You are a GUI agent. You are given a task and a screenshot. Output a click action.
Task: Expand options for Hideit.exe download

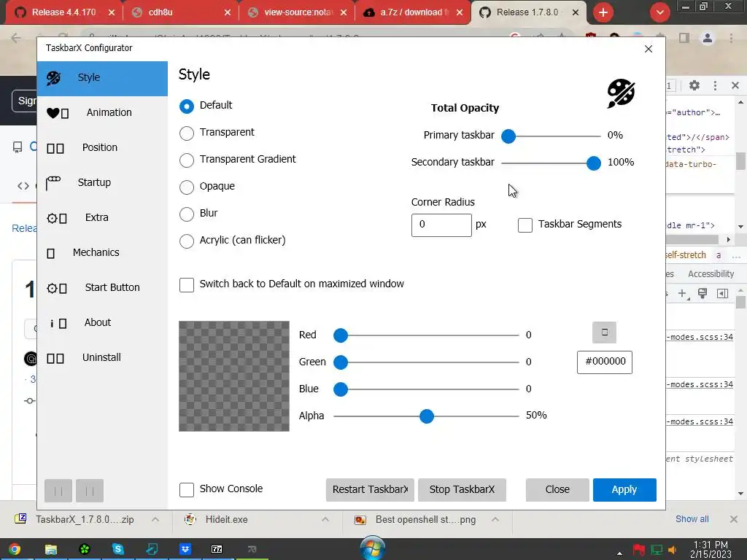click(325, 519)
